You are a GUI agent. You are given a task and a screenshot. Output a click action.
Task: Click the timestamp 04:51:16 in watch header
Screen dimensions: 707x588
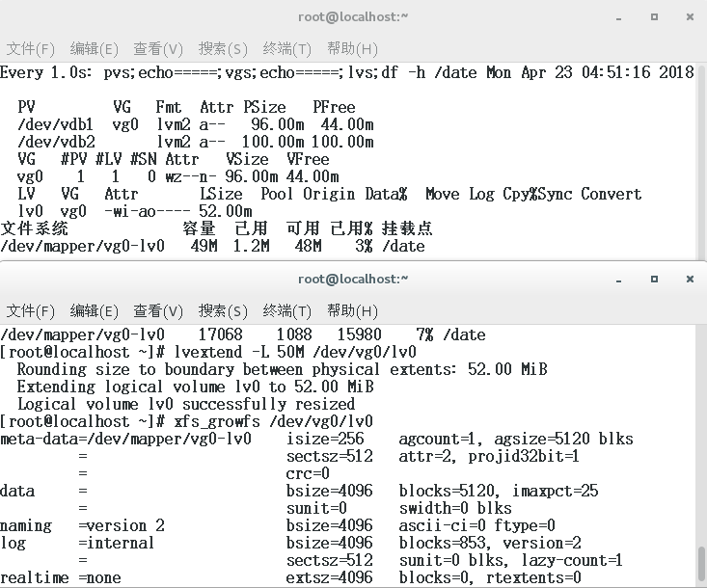616,72
